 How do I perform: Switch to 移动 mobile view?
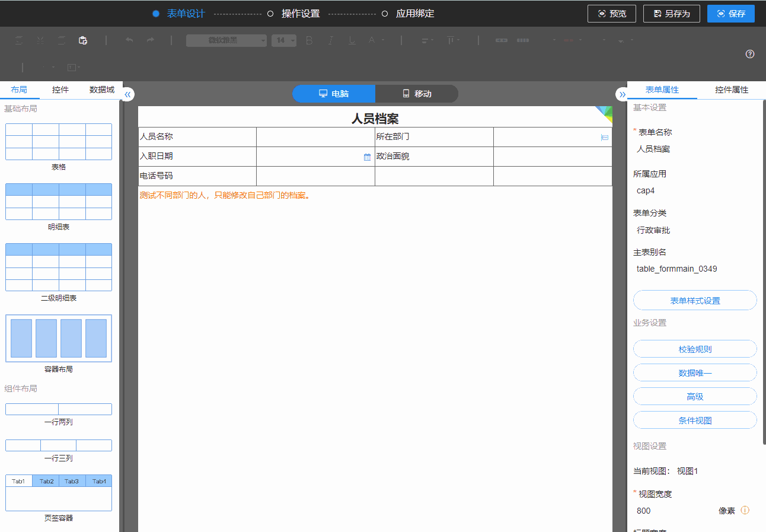click(417, 94)
